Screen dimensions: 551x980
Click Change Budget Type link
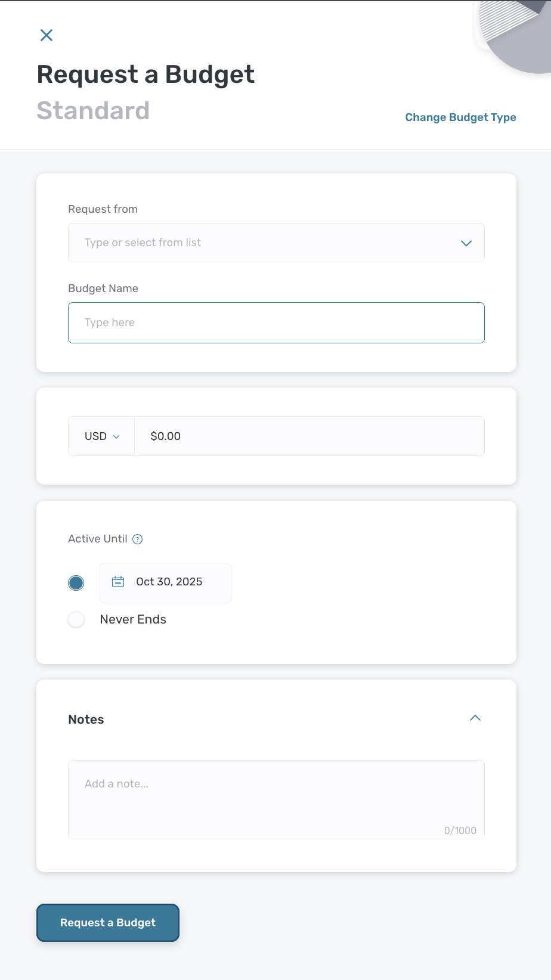click(461, 117)
